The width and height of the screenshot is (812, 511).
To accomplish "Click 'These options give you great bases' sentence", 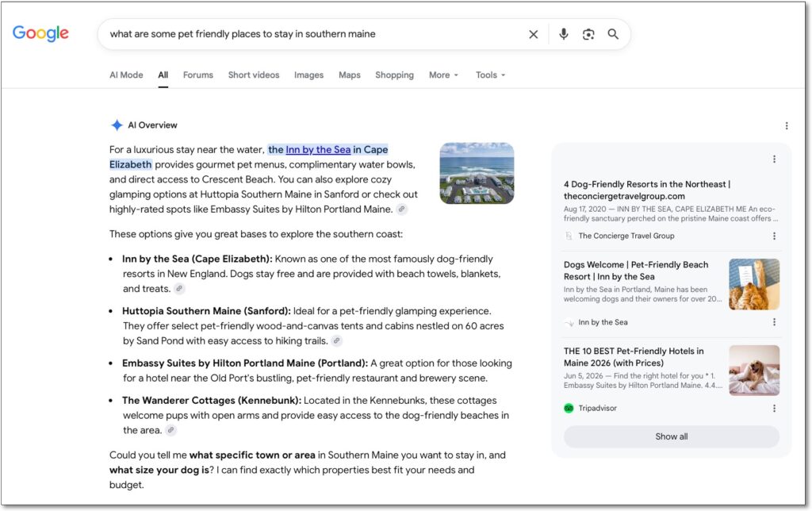I will pyautogui.click(x=256, y=234).
